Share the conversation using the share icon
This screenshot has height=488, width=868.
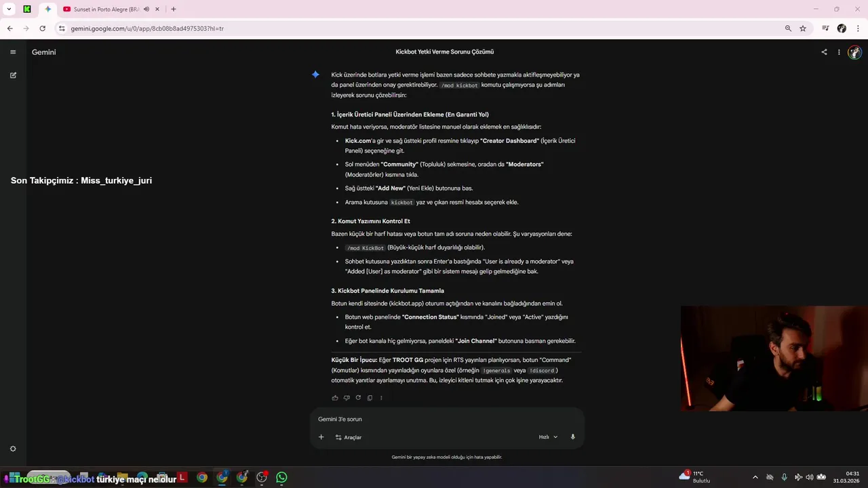824,52
